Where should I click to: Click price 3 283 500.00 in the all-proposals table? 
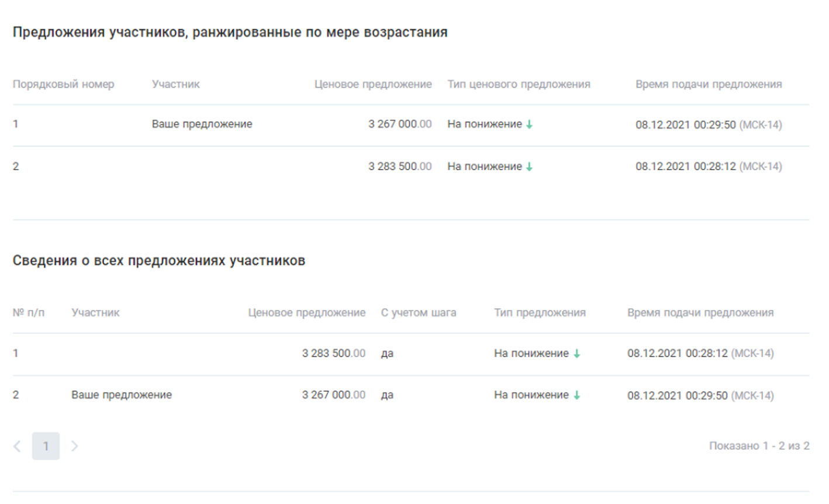tap(333, 353)
